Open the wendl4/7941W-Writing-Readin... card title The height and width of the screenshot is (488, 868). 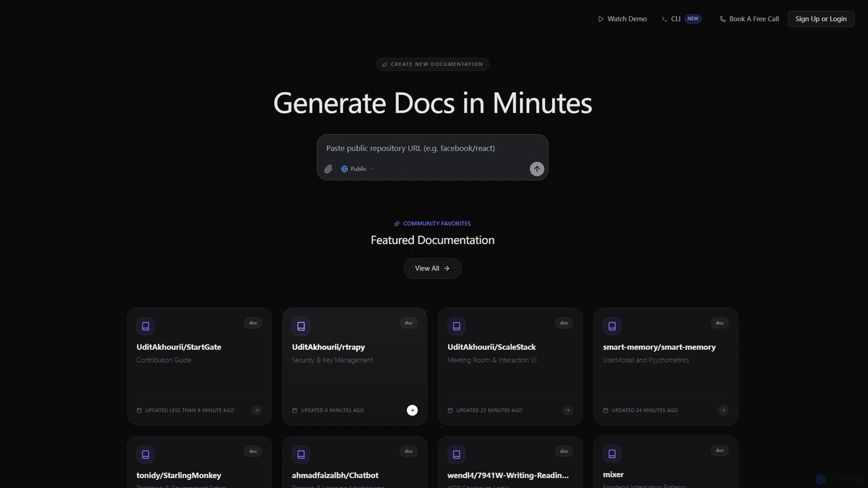click(508, 475)
